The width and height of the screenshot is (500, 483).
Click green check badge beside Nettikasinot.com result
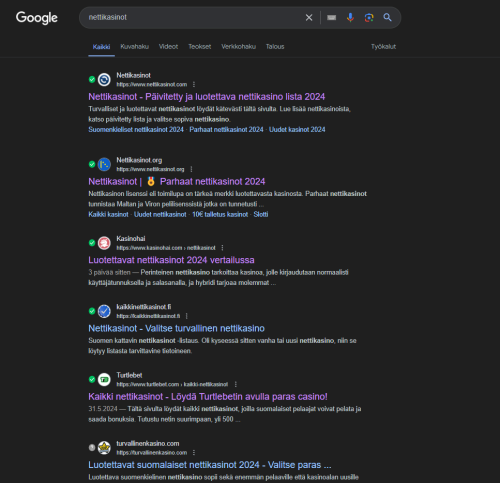(x=92, y=79)
